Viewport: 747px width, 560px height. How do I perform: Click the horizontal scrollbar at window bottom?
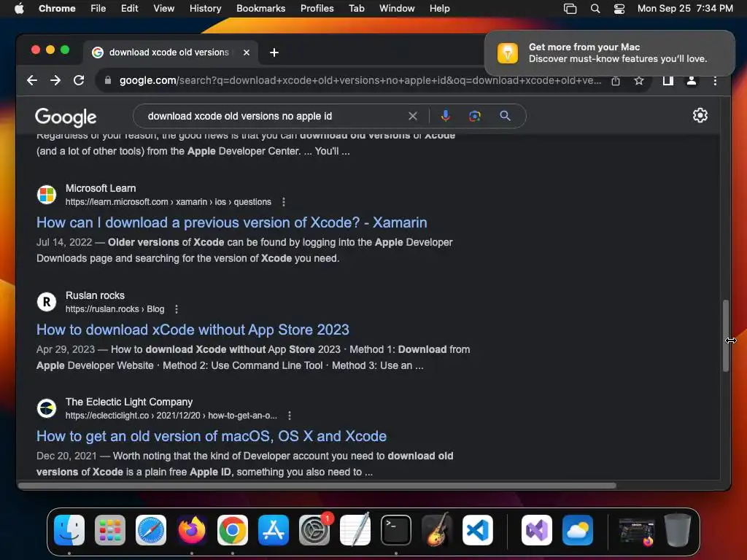(317, 486)
